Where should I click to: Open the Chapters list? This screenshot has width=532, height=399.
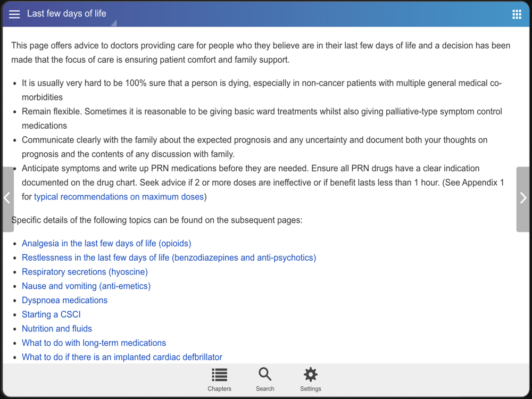(219, 380)
